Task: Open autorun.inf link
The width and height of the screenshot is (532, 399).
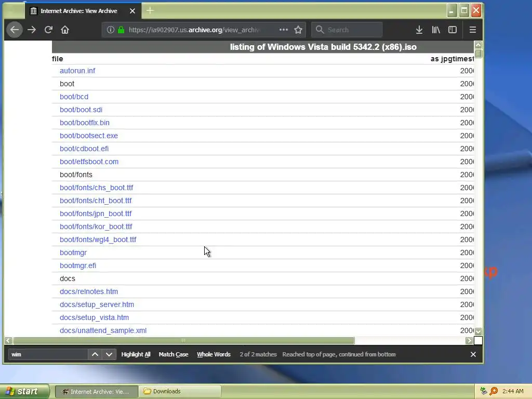Action: [x=77, y=71]
